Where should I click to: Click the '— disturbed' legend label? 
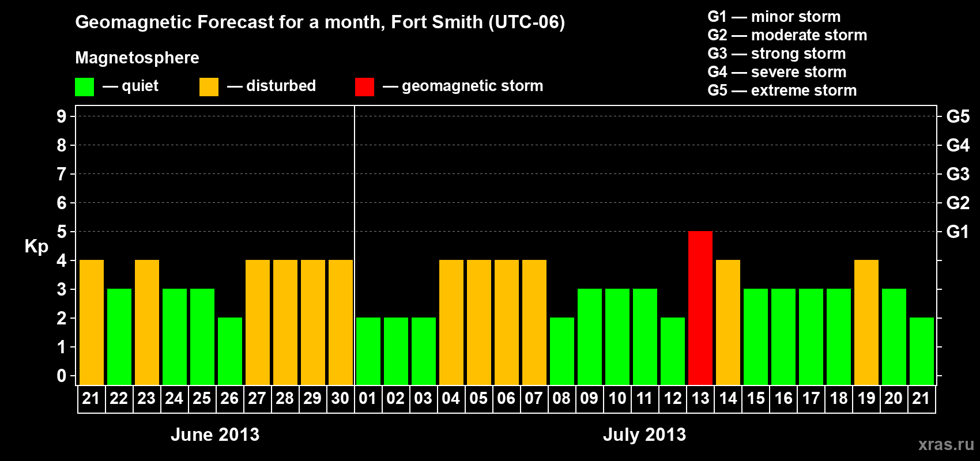(x=272, y=86)
